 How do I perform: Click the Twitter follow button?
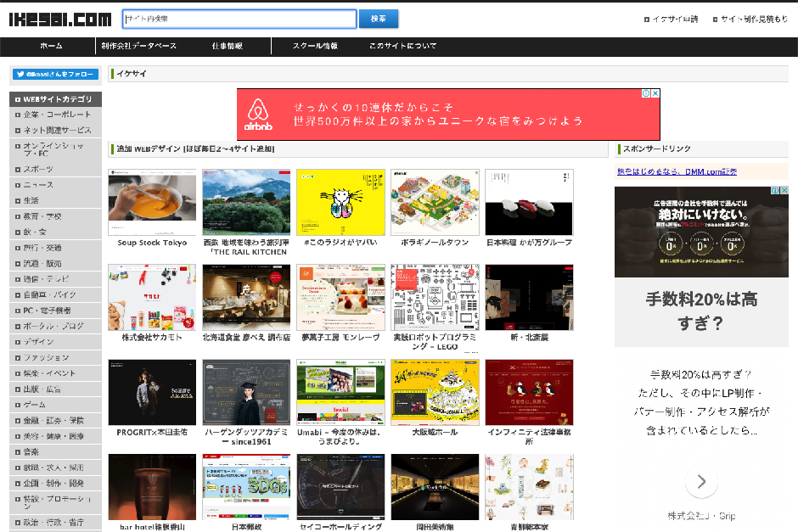tap(55, 75)
